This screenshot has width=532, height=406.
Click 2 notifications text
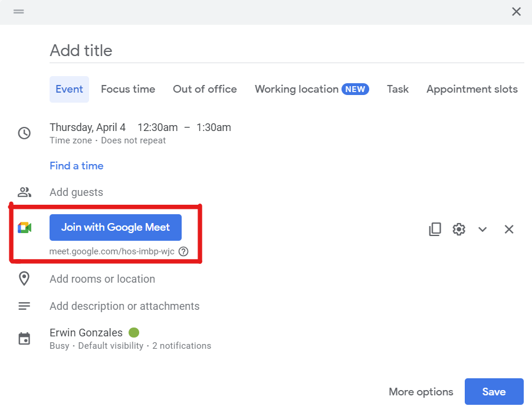(182, 346)
